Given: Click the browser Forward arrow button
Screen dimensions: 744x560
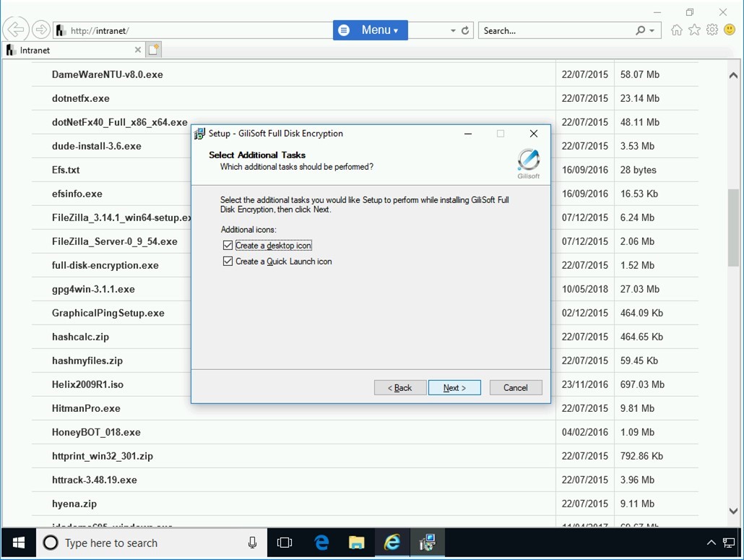Looking at the screenshot, I should [41, 30].
